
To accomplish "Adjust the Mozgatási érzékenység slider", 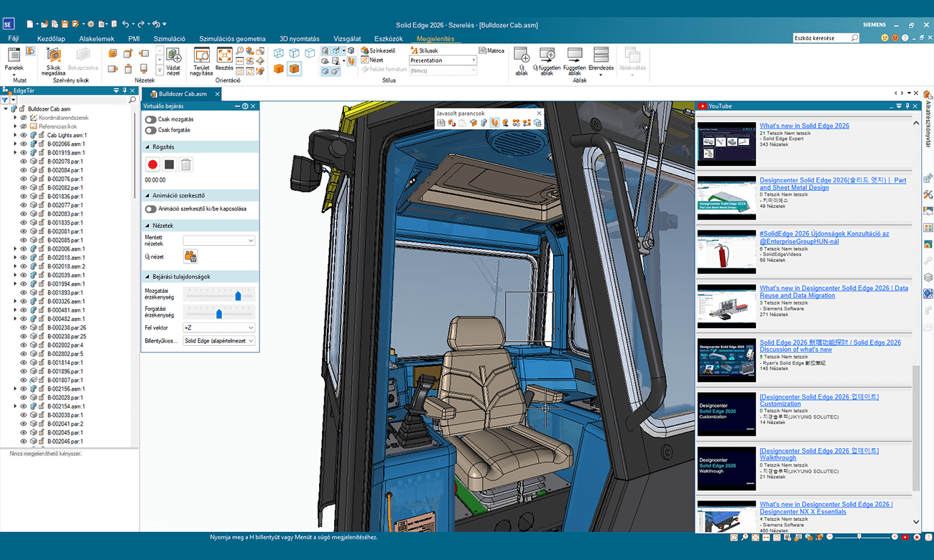I will coord(238,296).
